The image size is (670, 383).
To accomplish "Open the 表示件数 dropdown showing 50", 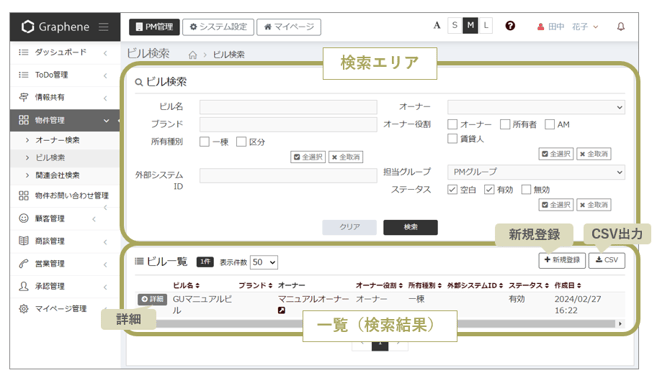I will point(264,262).
